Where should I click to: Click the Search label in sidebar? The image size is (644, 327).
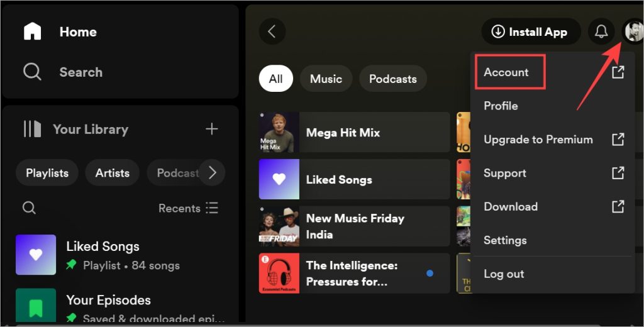(x=81, y=72)
